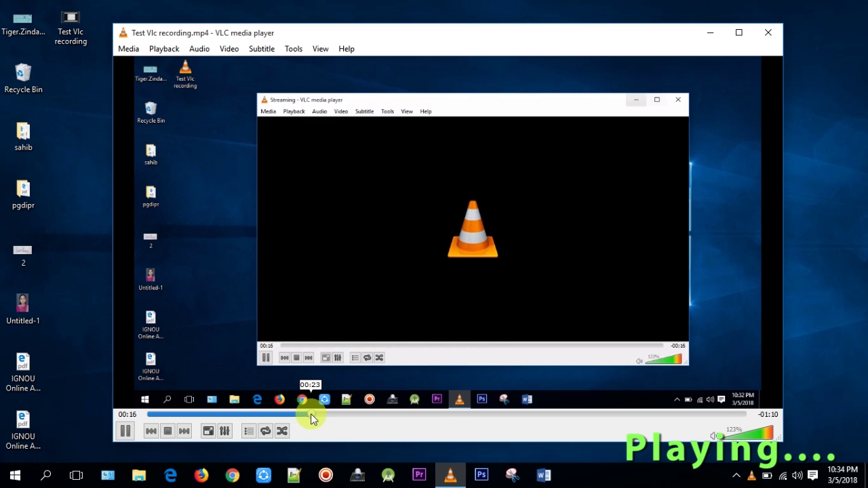Toggle random shuffle playback in VLC
This screenshot has height=488, width=868.
tap(282, 431)
